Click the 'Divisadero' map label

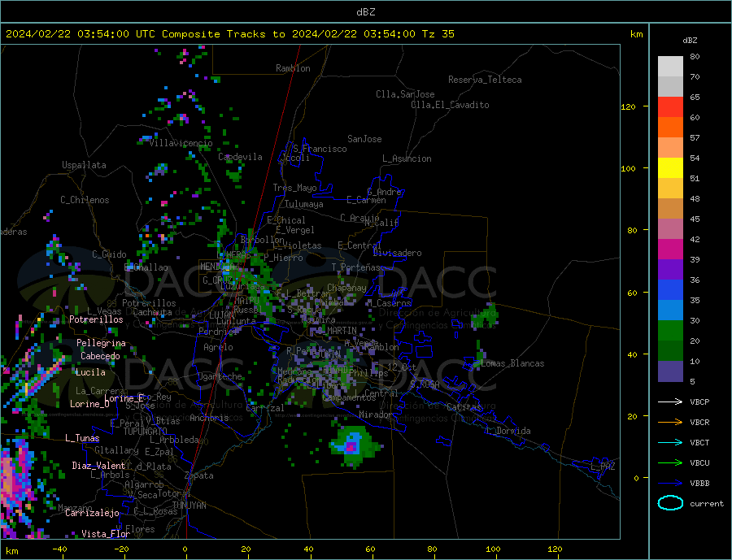pyautogui.click(x=397, y=253)
